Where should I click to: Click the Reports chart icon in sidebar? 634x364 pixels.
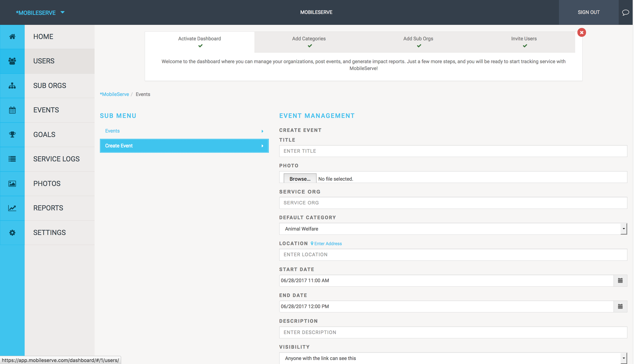[x=12, y=208]
